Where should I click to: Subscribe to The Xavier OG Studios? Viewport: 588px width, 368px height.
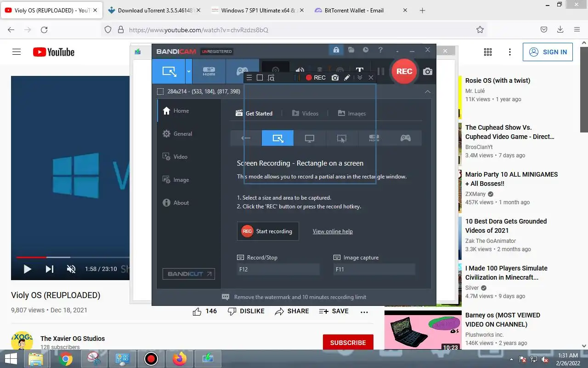(348, 343)
